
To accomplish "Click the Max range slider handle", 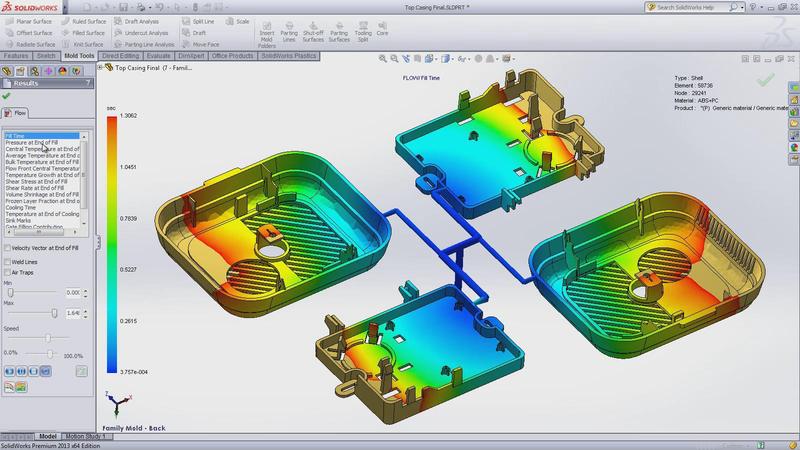I will point(54,313).
